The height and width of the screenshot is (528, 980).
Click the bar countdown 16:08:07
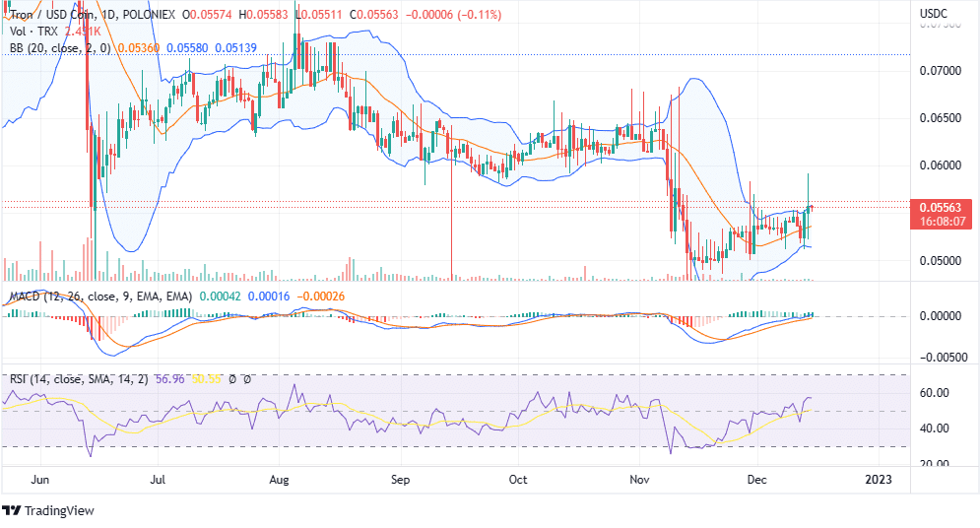943,222
